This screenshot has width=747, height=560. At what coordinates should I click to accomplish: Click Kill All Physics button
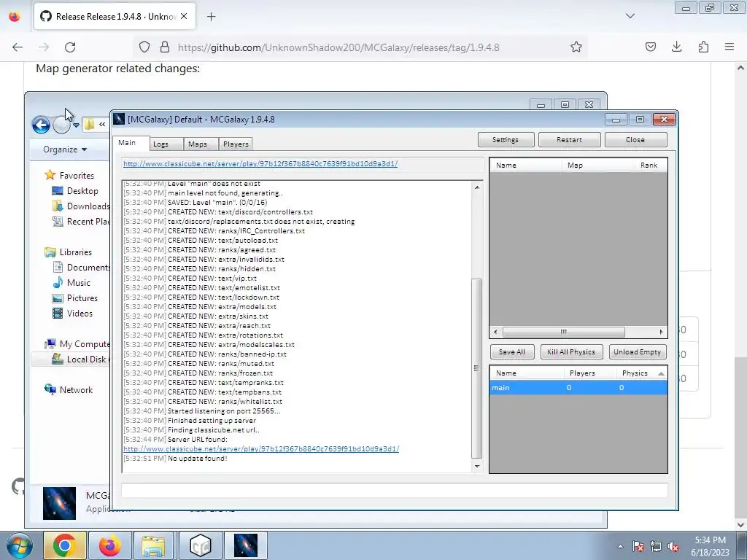(571, 352)
